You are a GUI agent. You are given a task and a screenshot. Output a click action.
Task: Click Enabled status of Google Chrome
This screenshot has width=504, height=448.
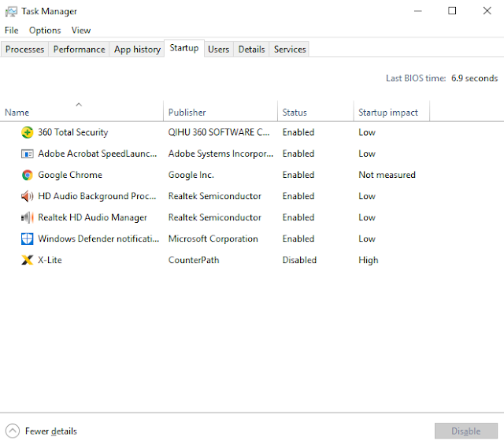[298, 175]
